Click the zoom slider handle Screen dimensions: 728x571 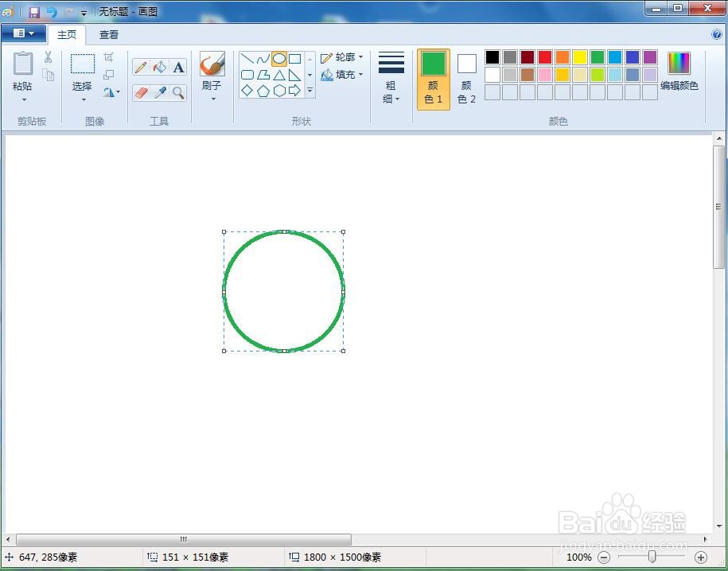click(x=652, y=556)
